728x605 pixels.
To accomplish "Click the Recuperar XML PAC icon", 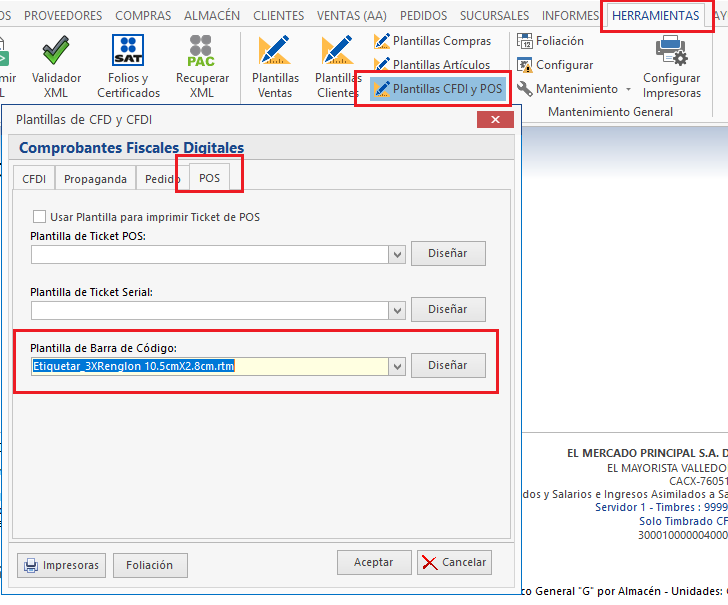I will point(201,66).
